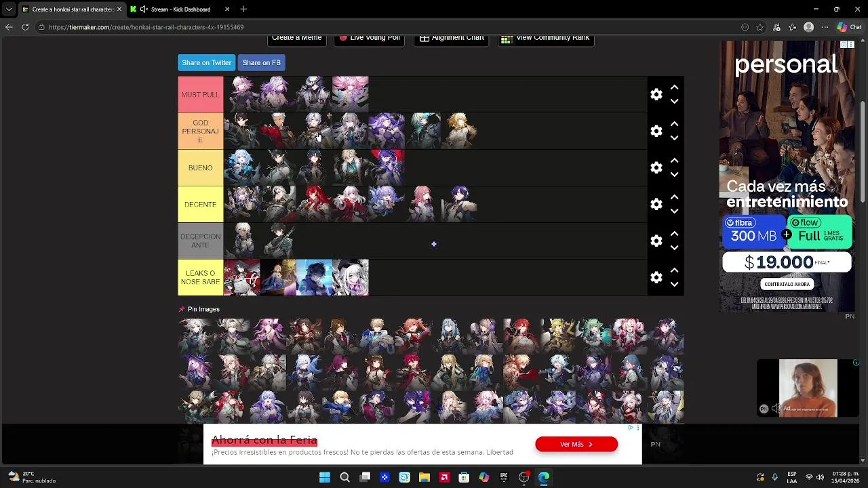Select BUENO tier label
868x488 pixels.
click(200, 168)
